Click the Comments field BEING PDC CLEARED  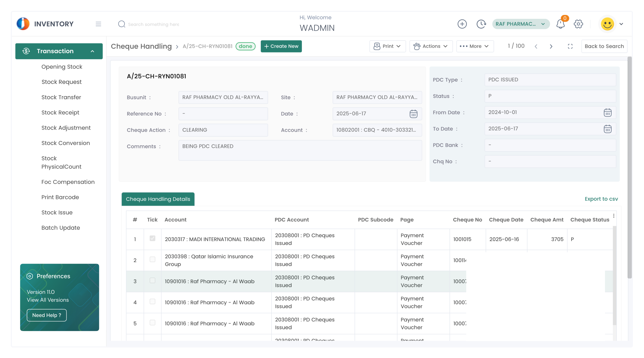(x=300, y=151)
